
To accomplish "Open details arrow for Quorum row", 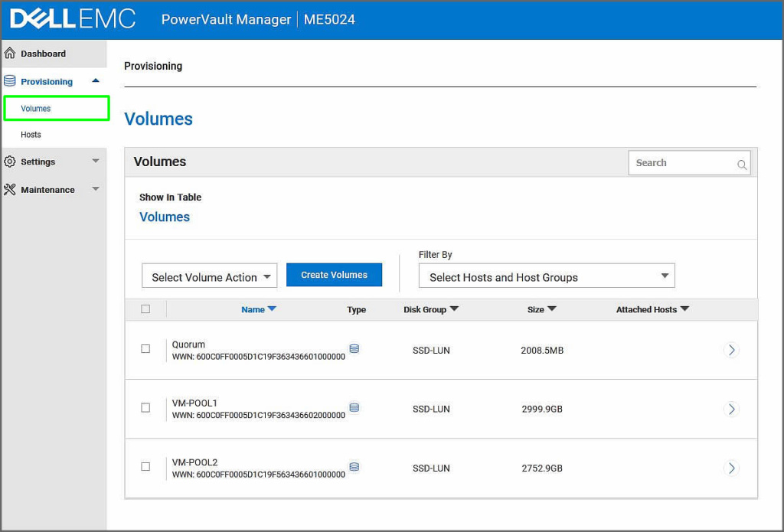I will point(731,350).
